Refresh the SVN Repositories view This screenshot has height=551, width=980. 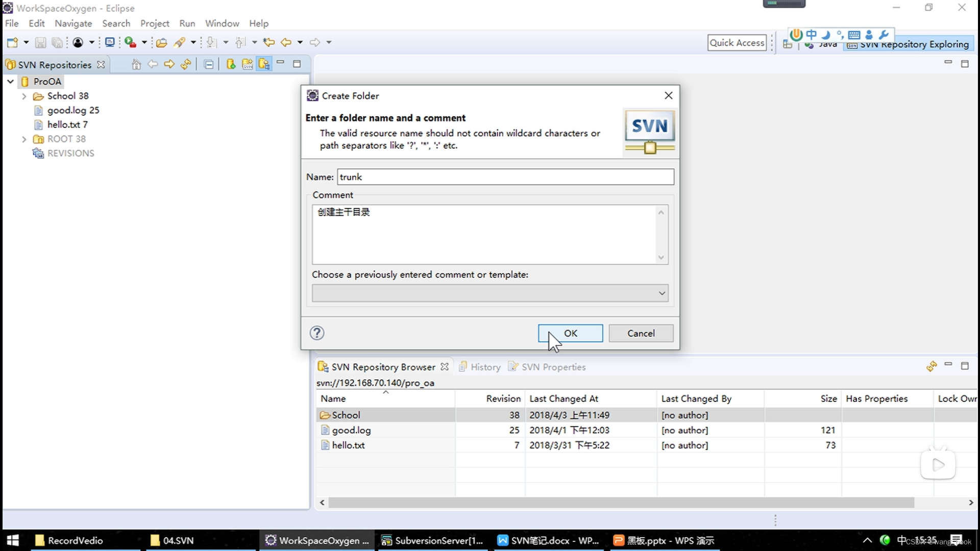(186, 64)
